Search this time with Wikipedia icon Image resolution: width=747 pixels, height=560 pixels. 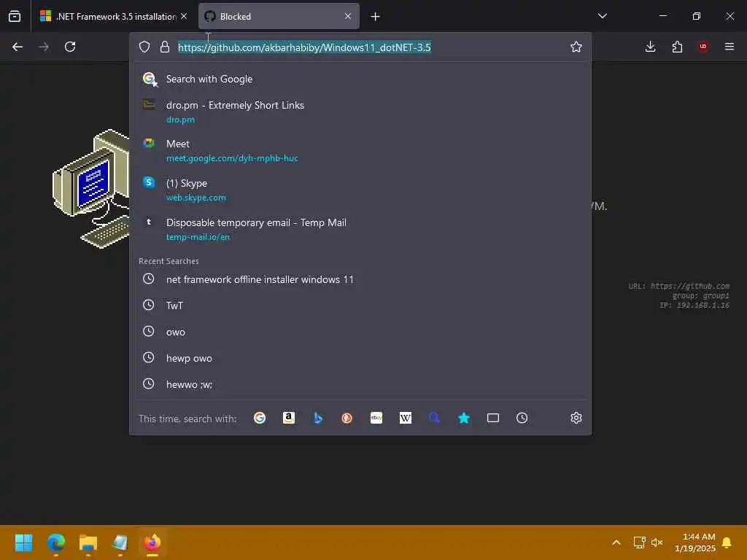406,418
